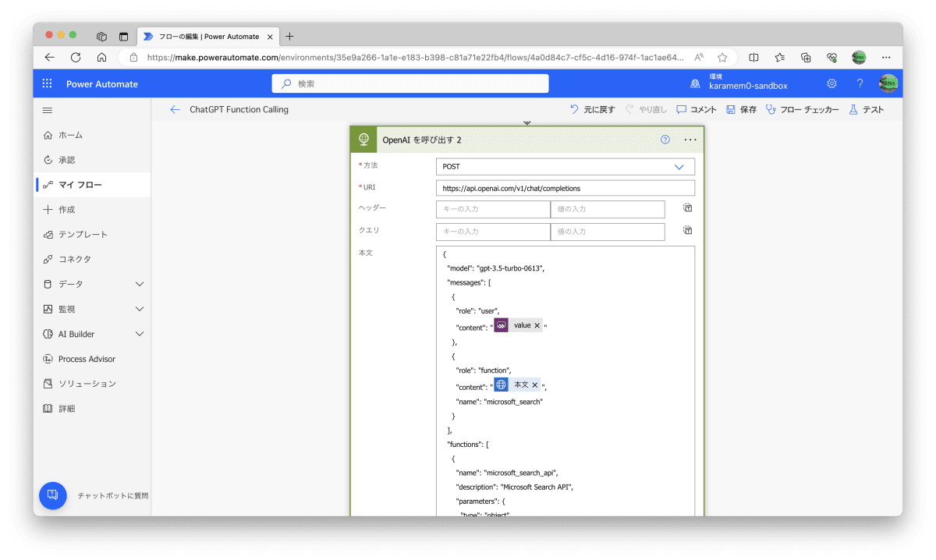Open a new browser tab
The width and height of the screenshot is (936, 560).
[289, 36]
